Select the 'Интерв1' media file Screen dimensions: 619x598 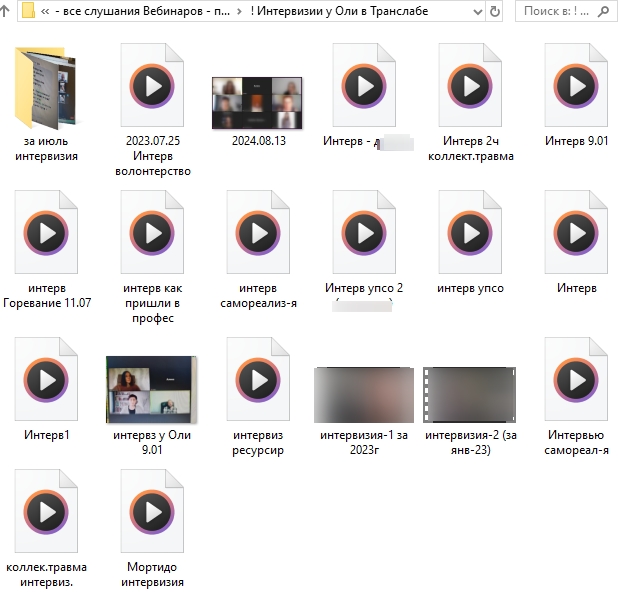[46, 382]
